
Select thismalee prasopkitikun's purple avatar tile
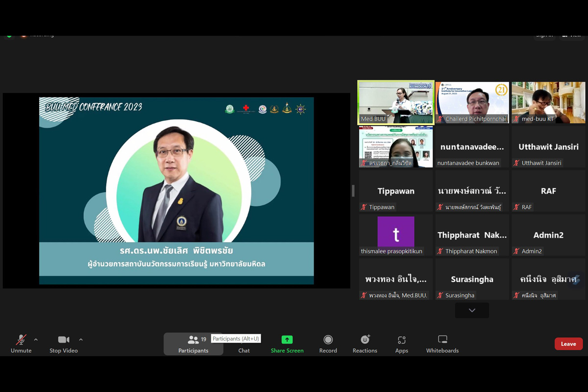[x=396, y=232]
